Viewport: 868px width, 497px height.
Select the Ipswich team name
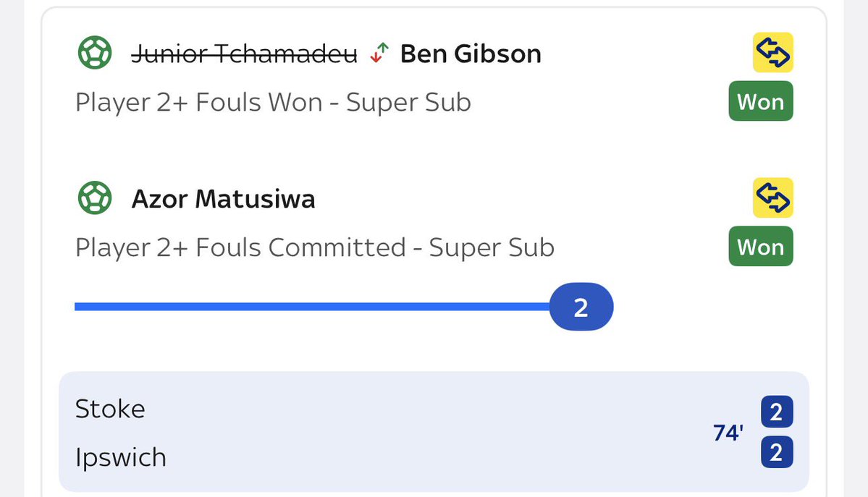coord(121,457)
